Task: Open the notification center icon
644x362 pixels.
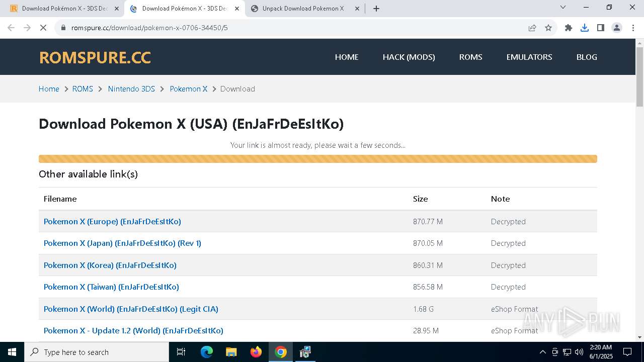Action: pyautogui.click(x=627, y=352)
